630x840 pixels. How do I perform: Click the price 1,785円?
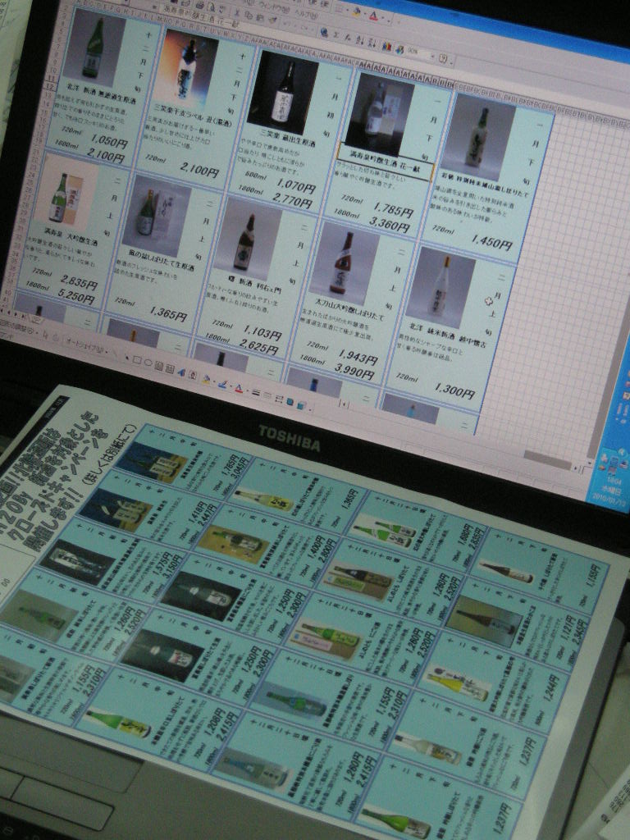coord(394,209)
